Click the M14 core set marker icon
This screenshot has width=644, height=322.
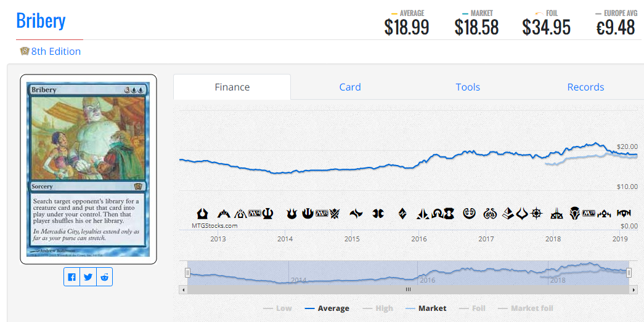click(255, 213)
